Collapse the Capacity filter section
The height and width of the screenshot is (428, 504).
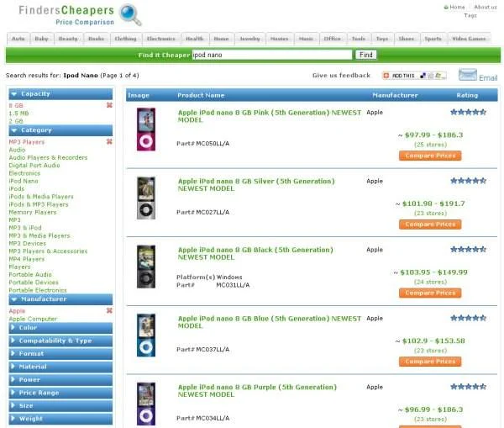[x=60, y=94]
